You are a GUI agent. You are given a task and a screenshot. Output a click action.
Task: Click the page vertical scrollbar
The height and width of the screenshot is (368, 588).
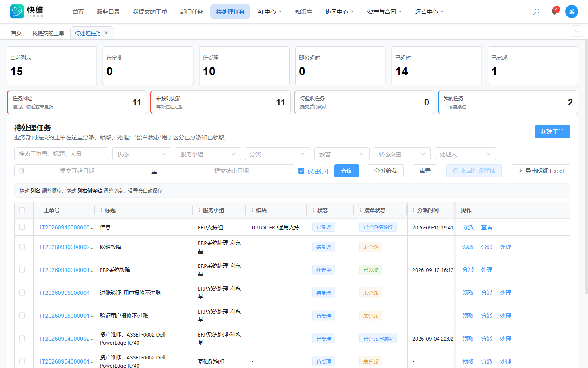pos(586,167)
